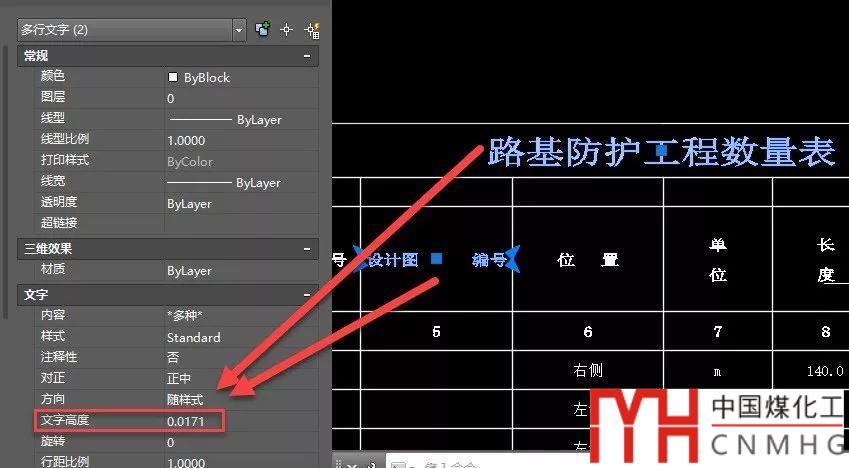The width and height of the screenshot is (849, 468).
Task: Select the 右侧 table cell
Action: pos(588,370)
